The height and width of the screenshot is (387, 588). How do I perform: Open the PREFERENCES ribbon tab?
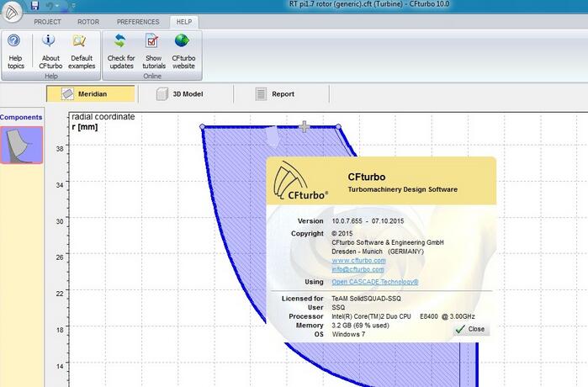pos(138,22)
